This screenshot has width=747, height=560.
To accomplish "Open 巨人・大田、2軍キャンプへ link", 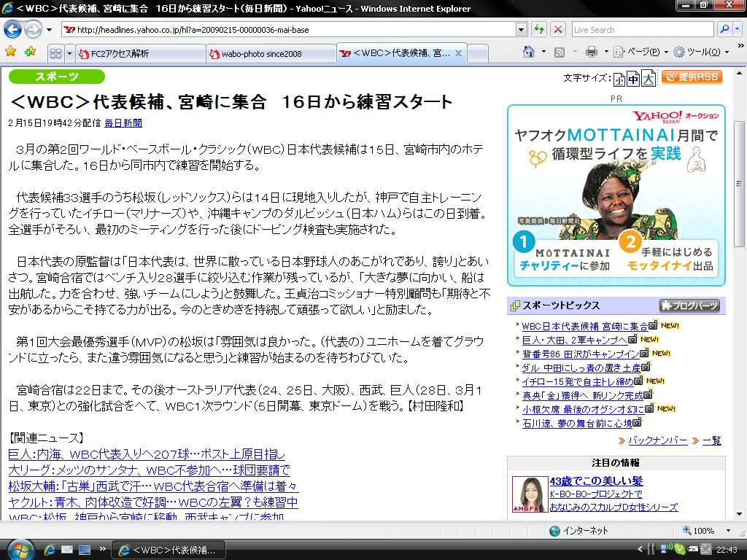I will coord(575,340).
